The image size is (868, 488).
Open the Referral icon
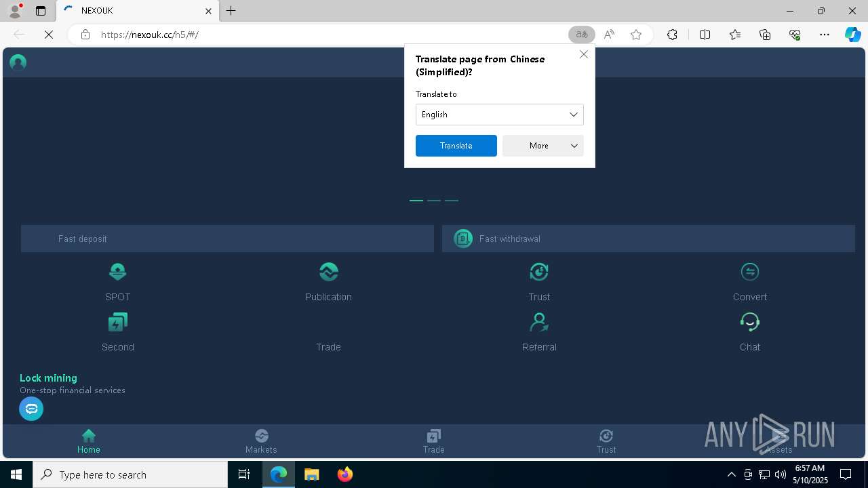[x=539, y=322]
